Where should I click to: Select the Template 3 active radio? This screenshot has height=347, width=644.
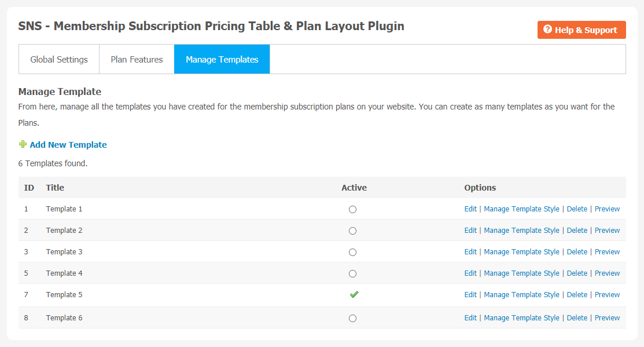[x=352, y=252]
